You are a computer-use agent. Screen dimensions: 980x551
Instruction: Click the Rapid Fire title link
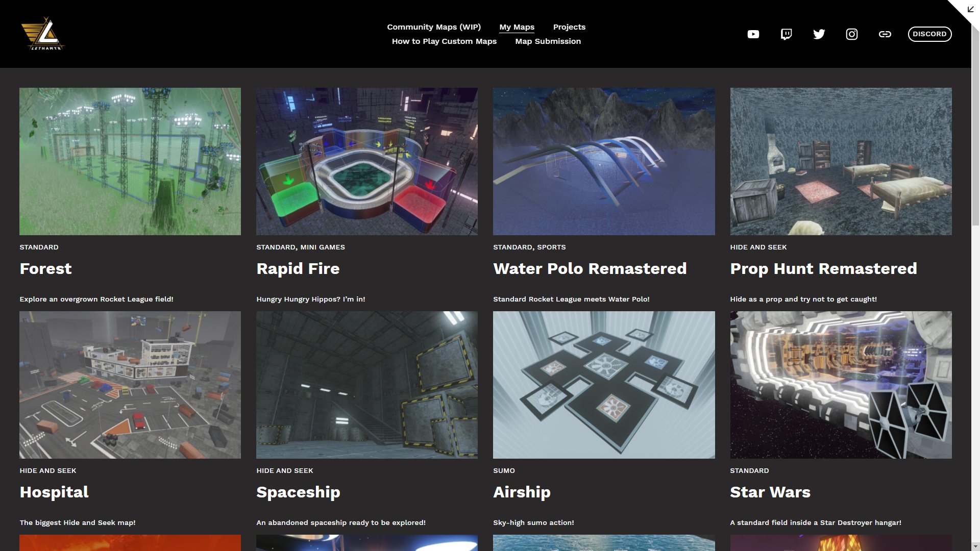tap(298, 269)
